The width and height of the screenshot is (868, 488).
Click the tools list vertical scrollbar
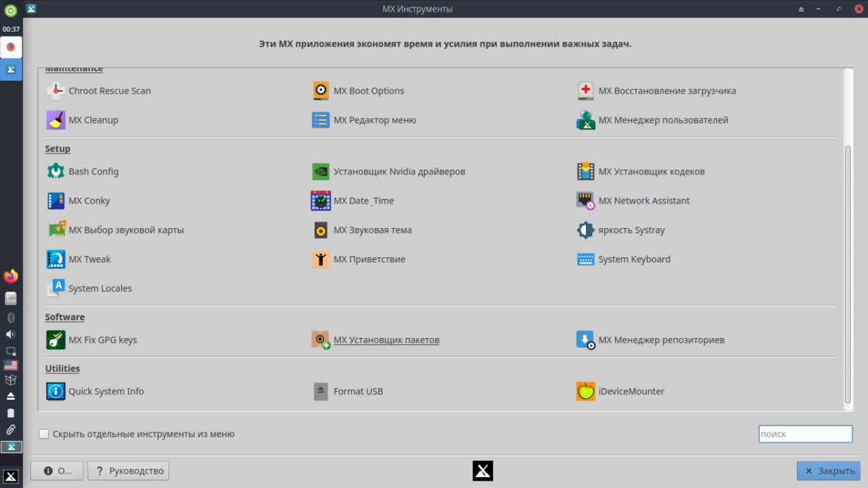(x=848, y=275)
